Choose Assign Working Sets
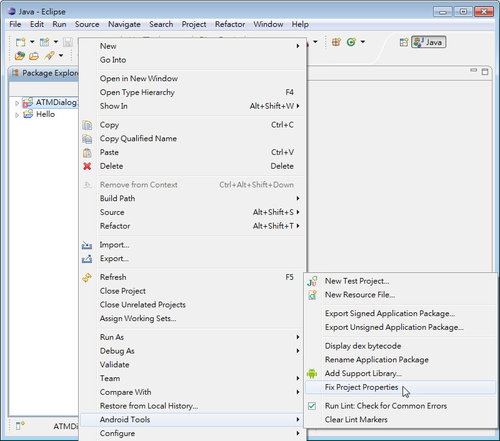 point(193,318)
